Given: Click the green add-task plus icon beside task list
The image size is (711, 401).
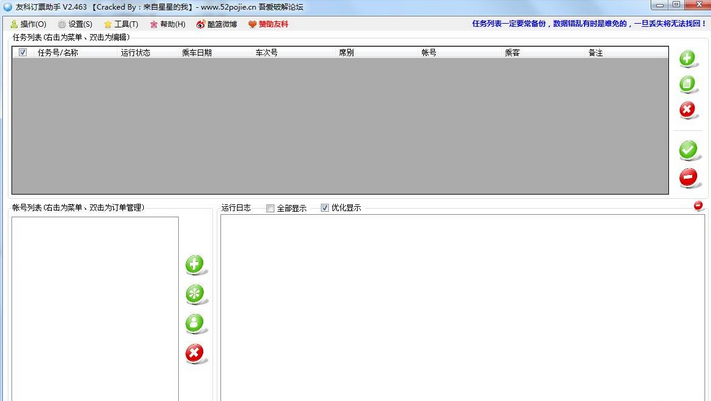Looking at the screenshot, I should click(x=688, y=59).
